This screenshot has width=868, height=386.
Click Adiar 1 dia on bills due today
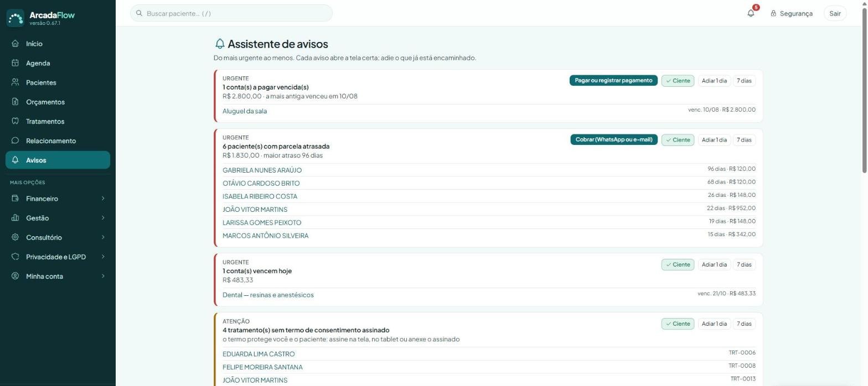714,265
